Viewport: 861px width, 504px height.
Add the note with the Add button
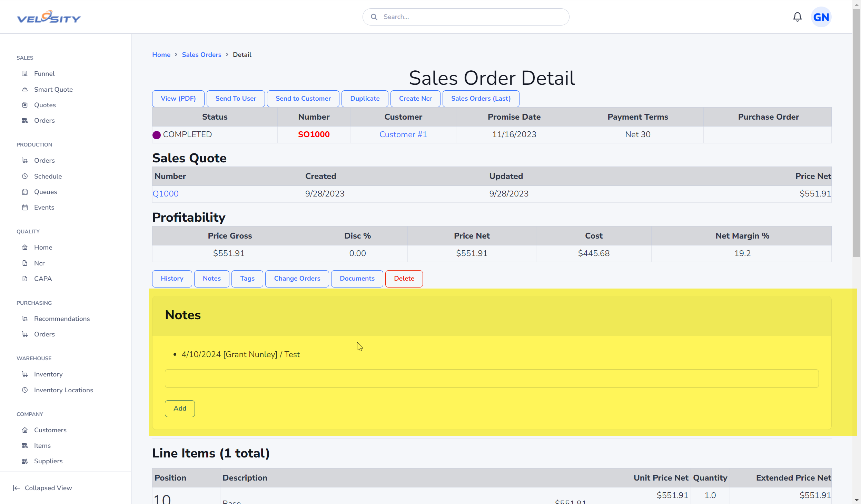(x=180, y=409)
